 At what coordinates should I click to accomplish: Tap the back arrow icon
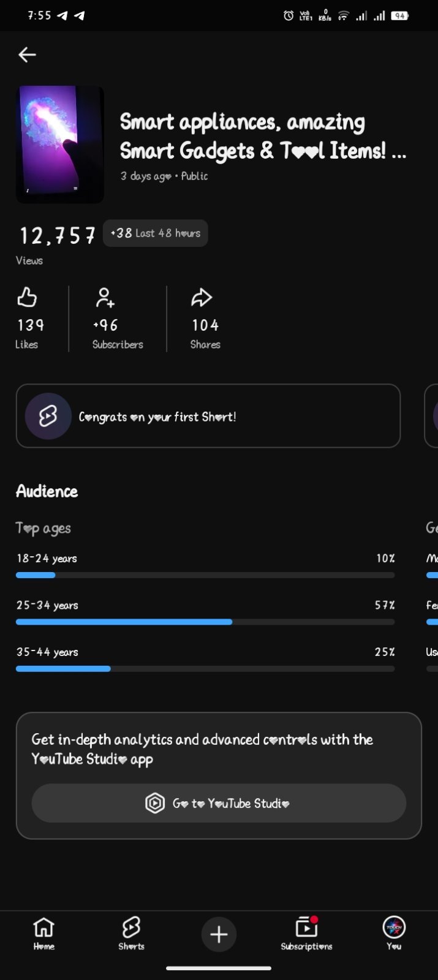pos(27,55)
